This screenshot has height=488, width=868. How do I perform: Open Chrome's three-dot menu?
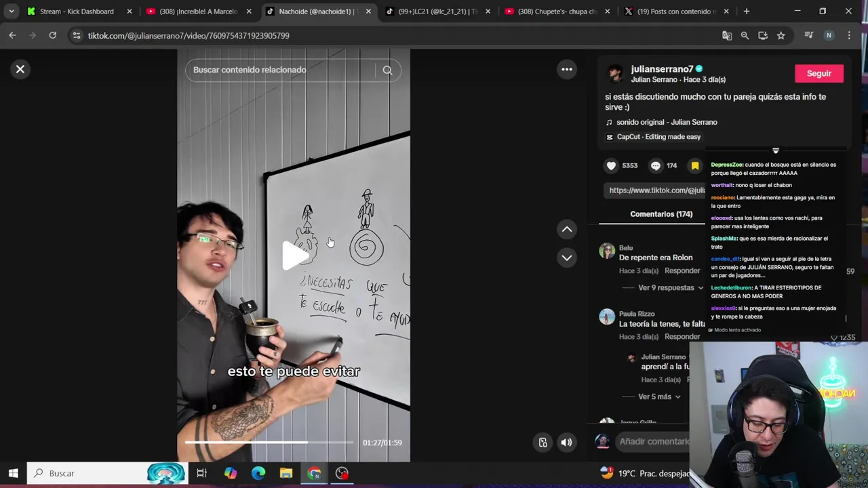[x=849, y=35]
